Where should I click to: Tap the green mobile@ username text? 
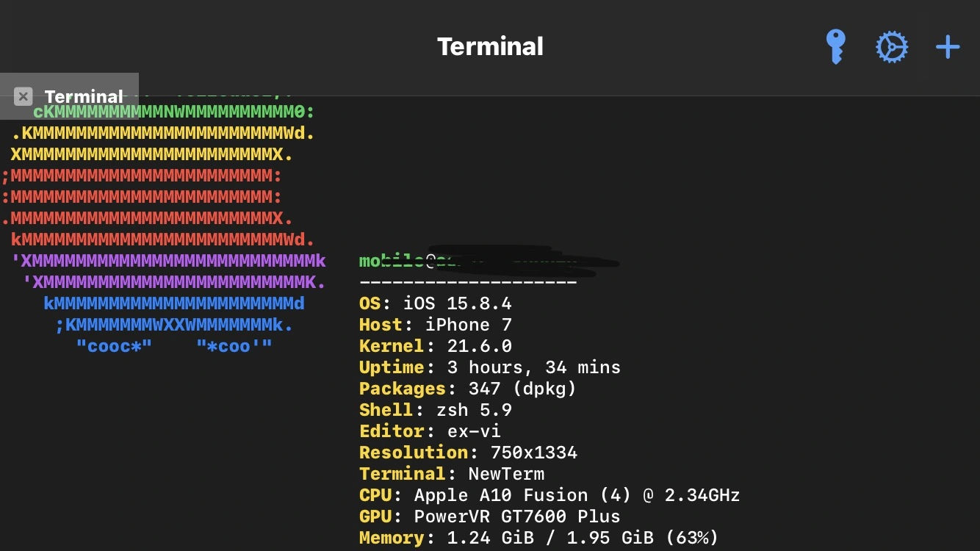(x=397, y=261)
